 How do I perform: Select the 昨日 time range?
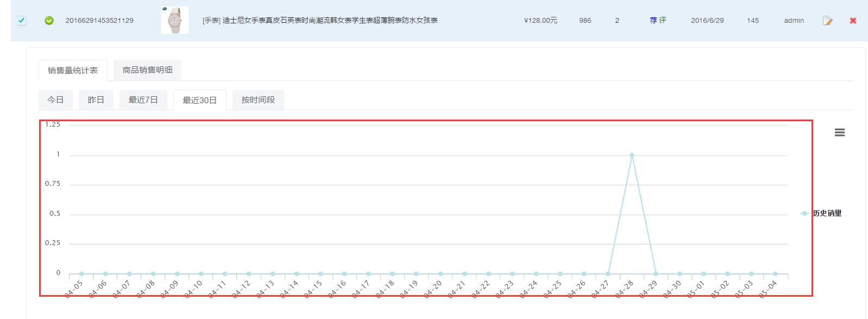pos(96,100)
